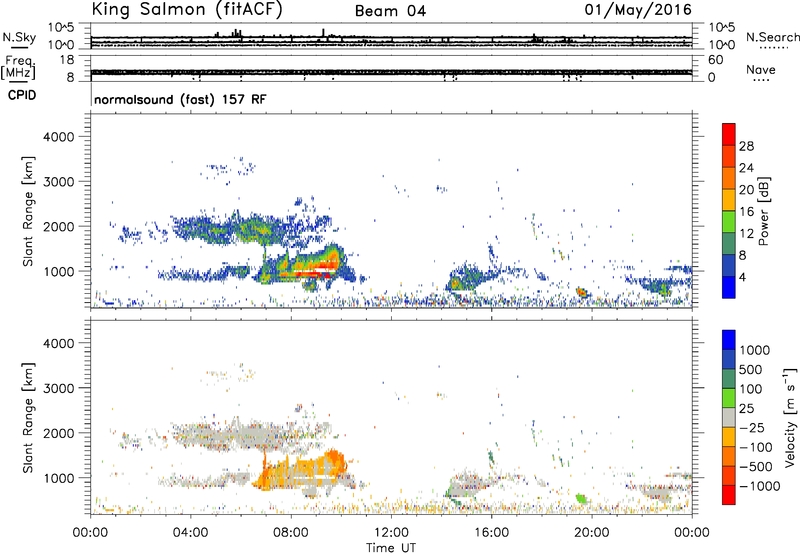800x554 pixels.
Task: Click the 'King Salmon (fitACF)' title text
Action: click(187, 10)
